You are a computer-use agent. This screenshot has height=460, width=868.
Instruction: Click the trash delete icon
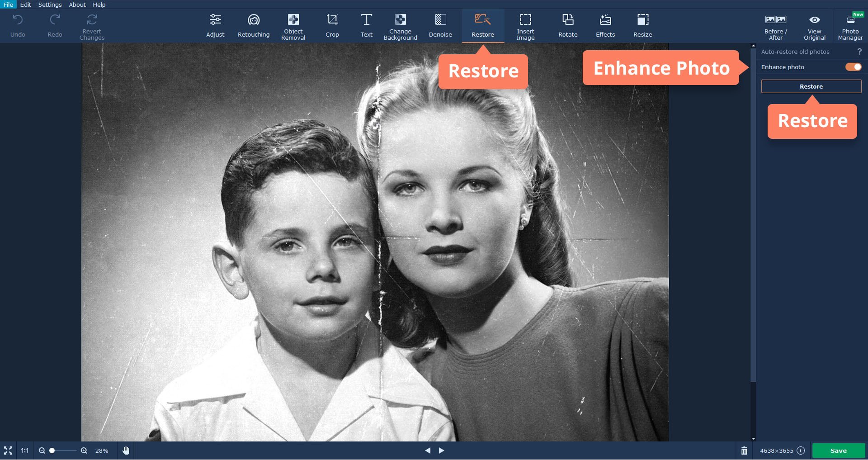[x=744, y=451]
